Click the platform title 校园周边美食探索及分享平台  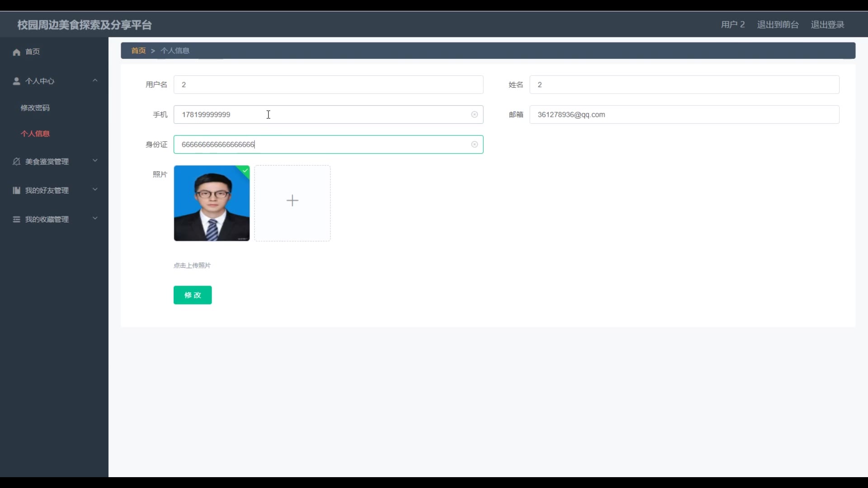(85, 25)
